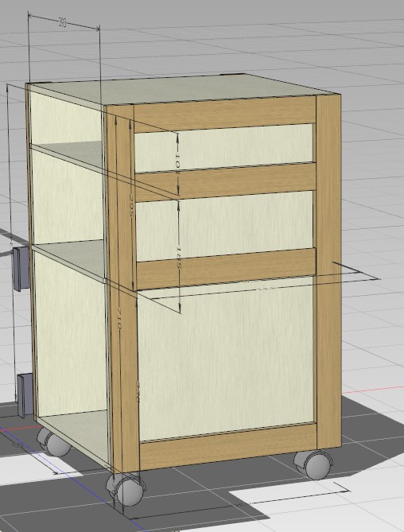Select the 393 width dimension label
Image resolution: width=404 pixels, height=532 pixels.
[x=63, y=23]
